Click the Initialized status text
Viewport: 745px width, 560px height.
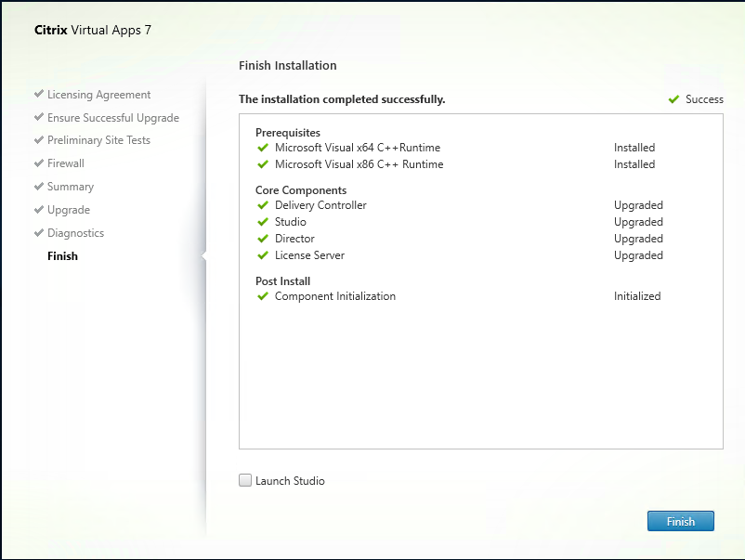(x=637, y=296)
